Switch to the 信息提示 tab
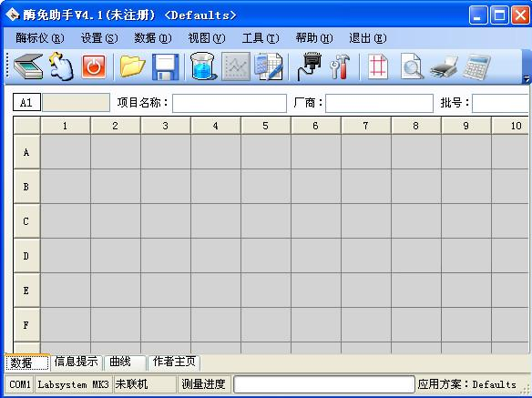 [77, 362]
